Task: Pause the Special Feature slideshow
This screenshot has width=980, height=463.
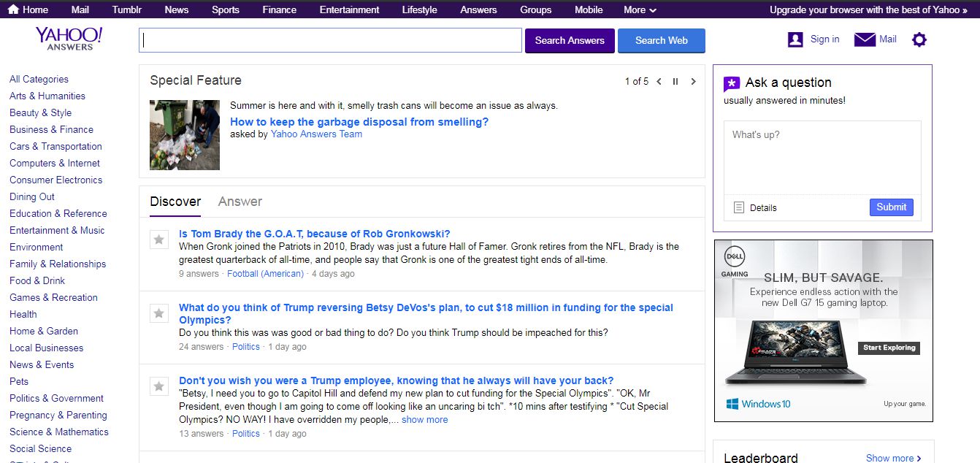Action: pos(675,82)
